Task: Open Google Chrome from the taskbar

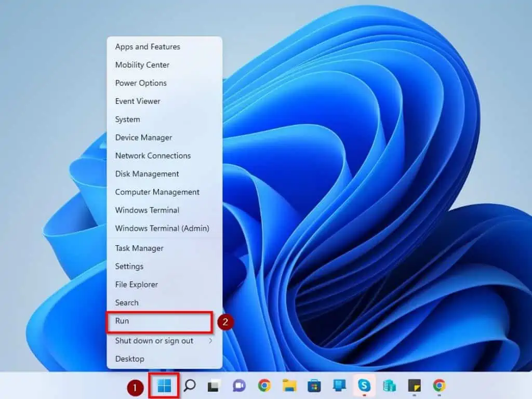Action: click(264, 386)
